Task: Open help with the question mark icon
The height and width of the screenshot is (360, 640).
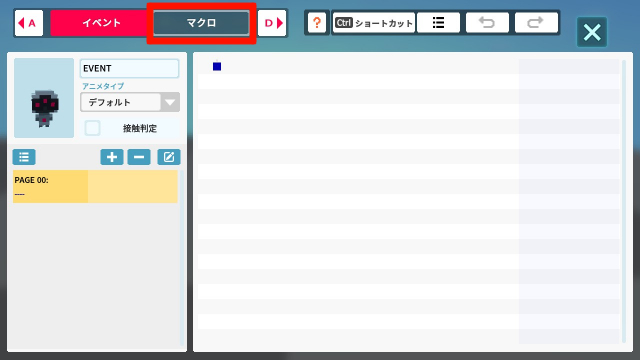Action: [x=317, y=22]
